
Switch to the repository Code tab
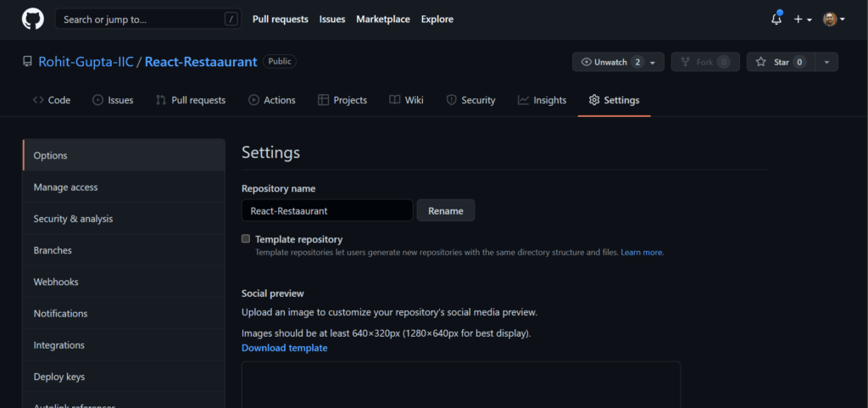point(52,100)
